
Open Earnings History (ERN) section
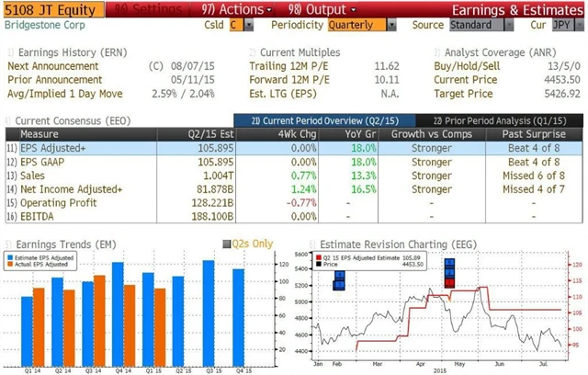(73, 52)
